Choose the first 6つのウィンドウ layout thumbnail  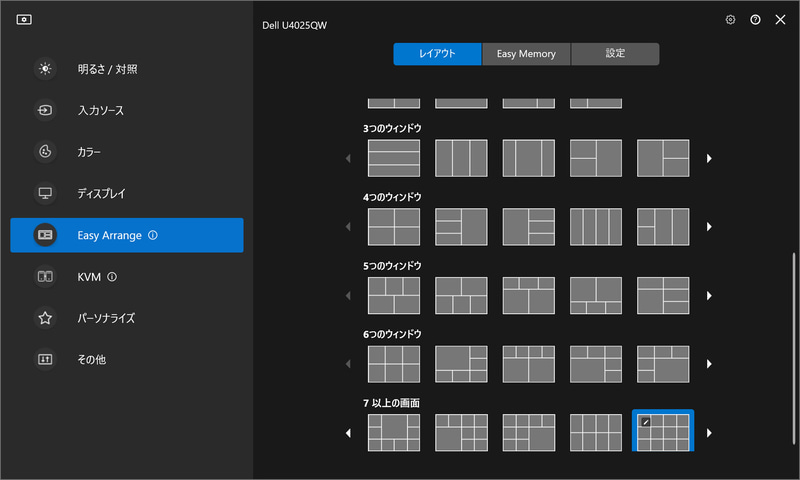click(x=393, y=364)
